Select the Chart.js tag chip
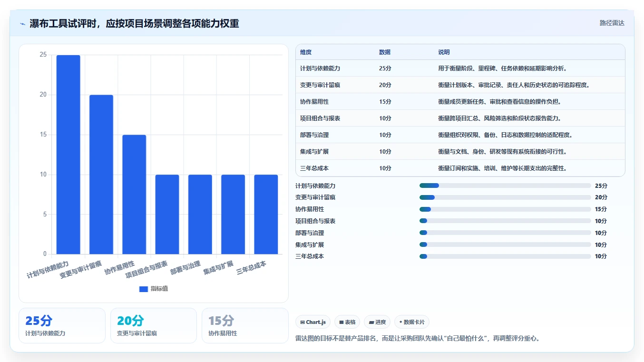The width and height of the screenshot is (644, 362). [x=313, y=322]
